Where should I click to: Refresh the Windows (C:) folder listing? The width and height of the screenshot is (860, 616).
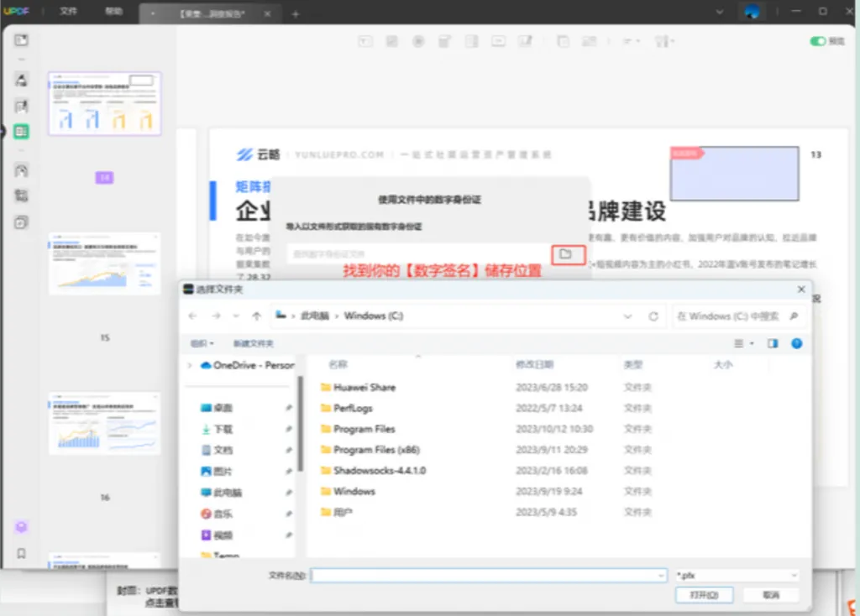coord(653,316)
